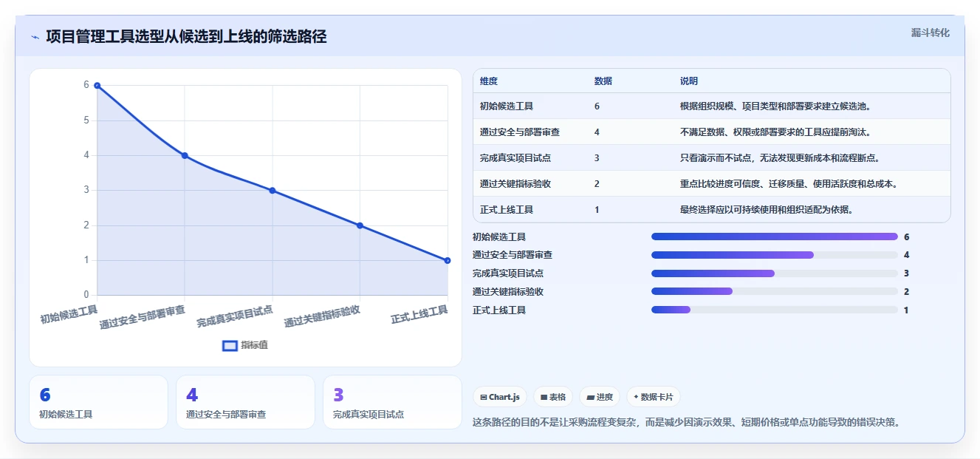Screen dimensions: 980x459
Task: Select the 表格 tag
Action: (x=553, y=397)
